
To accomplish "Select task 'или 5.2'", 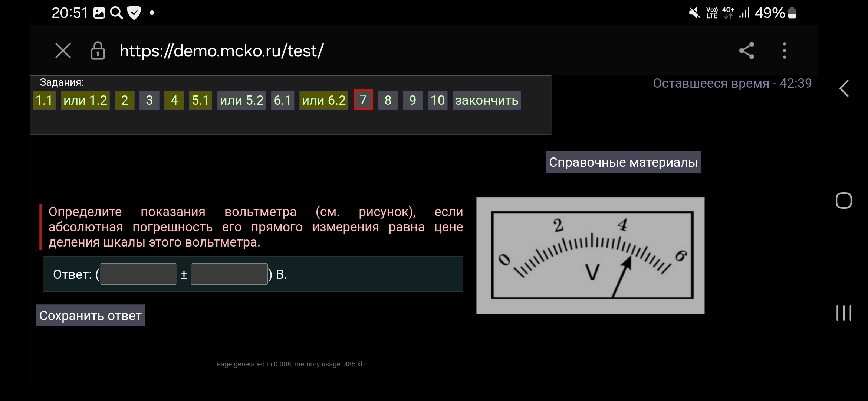I will point(242,100).
